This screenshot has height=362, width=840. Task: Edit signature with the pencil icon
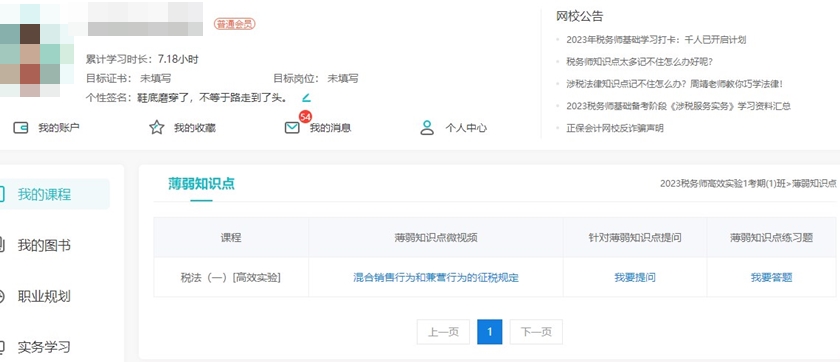click(306, 97)
